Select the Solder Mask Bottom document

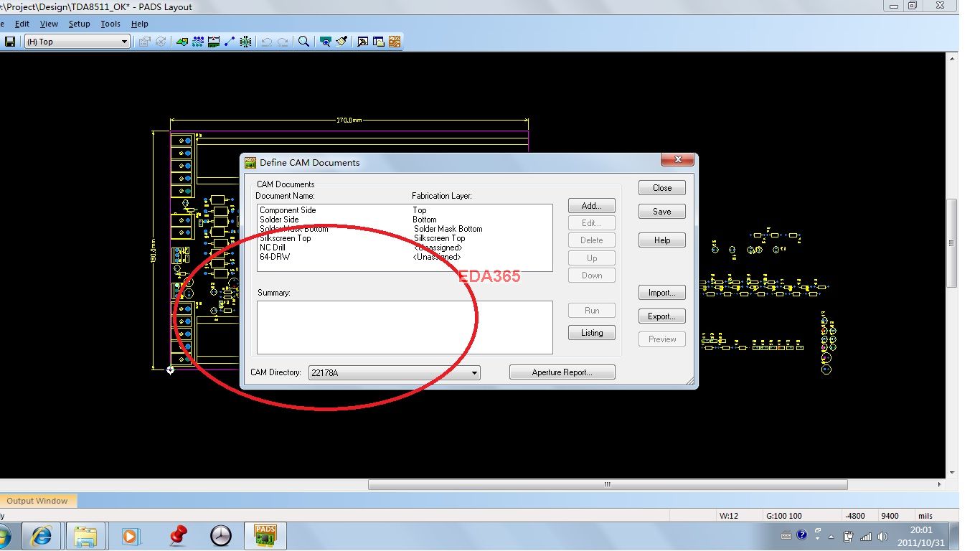pyautogui.click(x=405, y=229)
